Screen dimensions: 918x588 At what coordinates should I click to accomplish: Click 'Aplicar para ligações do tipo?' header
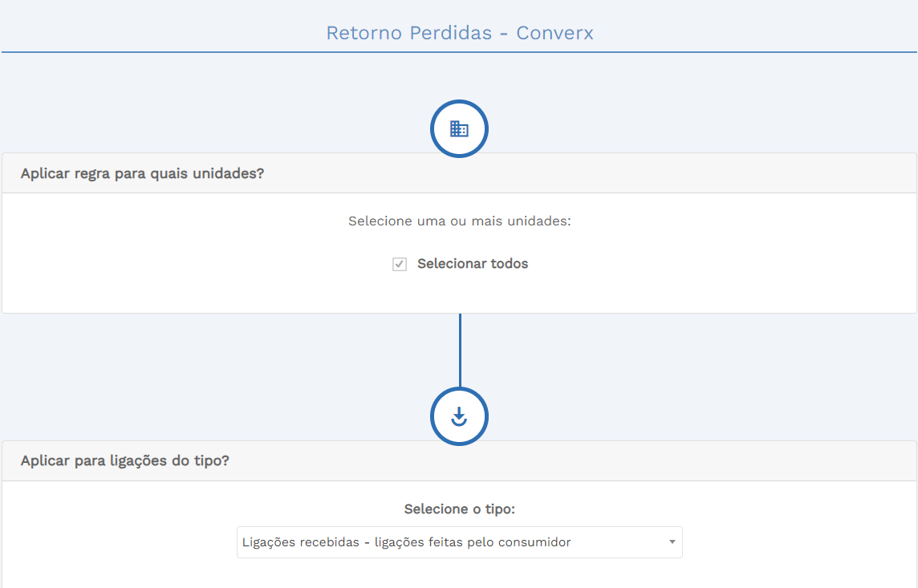point(124,461)
